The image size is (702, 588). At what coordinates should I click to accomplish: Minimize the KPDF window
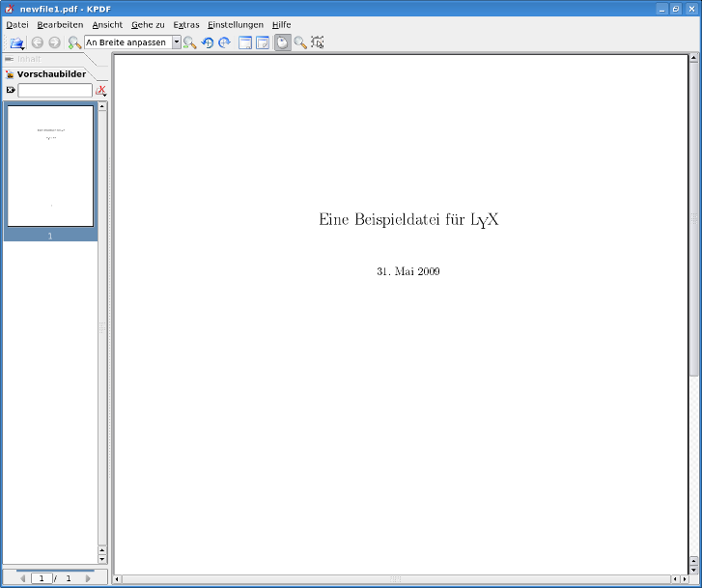click(x=661, y=9)
